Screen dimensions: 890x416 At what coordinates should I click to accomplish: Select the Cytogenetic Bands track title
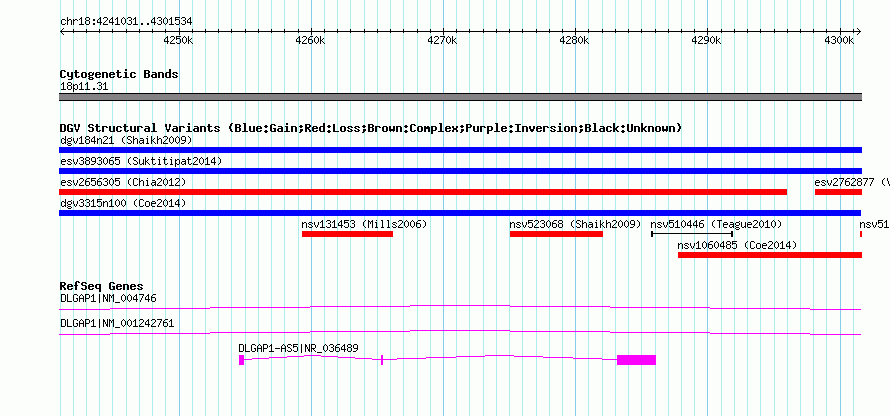coord(119,74)
